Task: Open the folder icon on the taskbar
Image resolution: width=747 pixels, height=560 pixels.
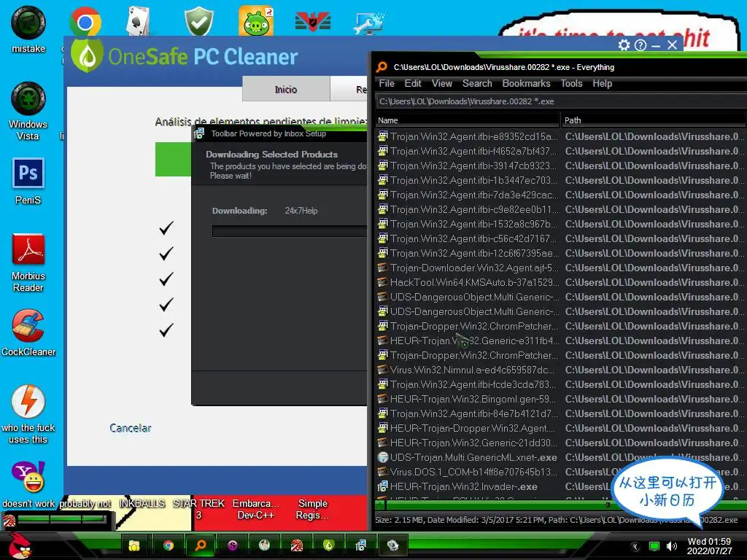Action: coord(134,545)
